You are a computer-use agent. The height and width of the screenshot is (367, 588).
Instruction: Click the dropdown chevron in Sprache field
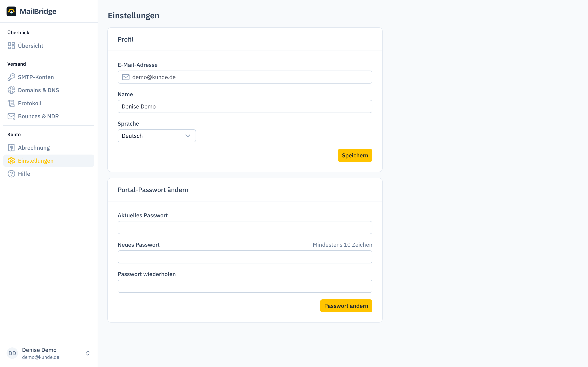[188, 136]
